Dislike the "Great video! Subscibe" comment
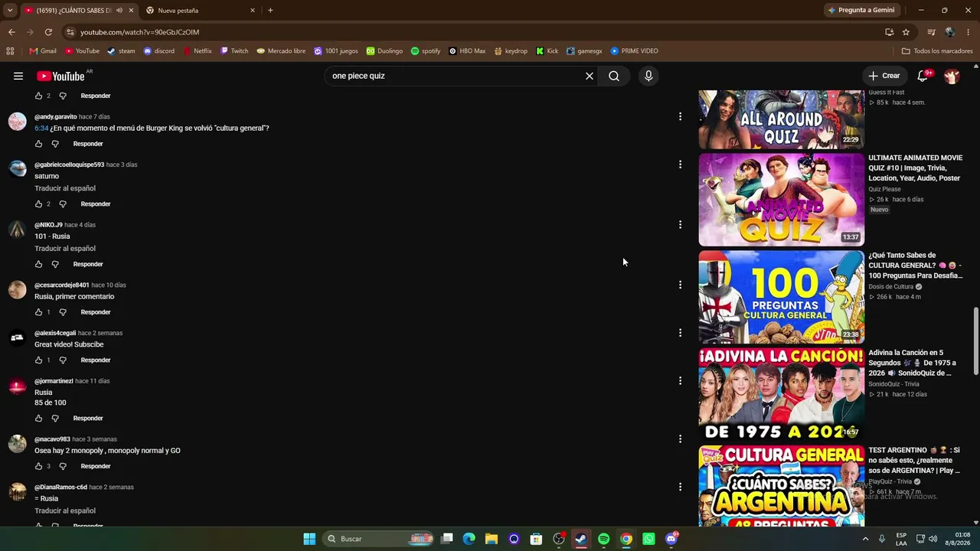 (x=63, y=360)
